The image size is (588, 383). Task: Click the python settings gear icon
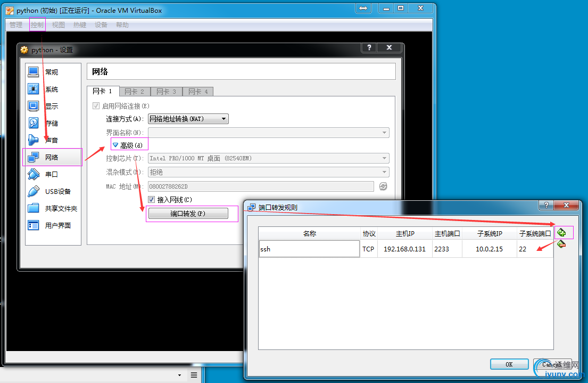(24, 50)
